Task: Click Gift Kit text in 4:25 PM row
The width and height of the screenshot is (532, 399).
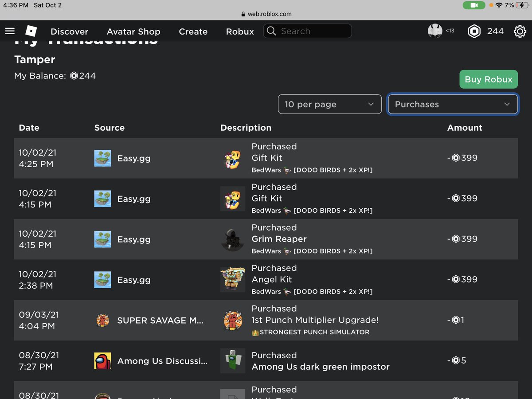Action: pos(267,158)
